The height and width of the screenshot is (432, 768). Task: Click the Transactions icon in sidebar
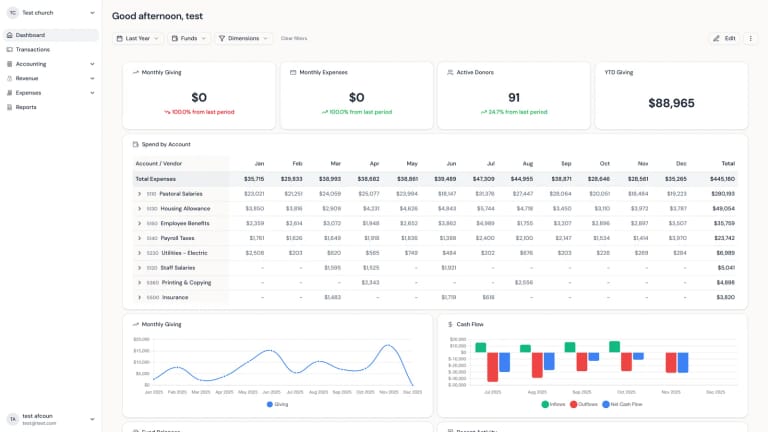tap(9, 49)
